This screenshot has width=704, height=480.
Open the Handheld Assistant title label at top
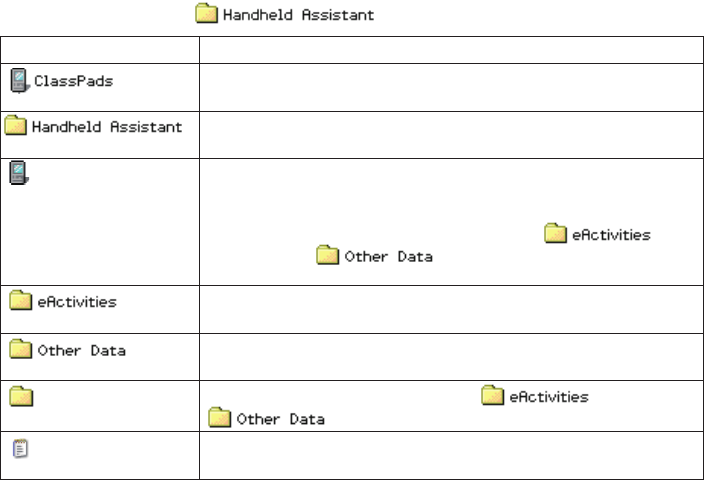(299, 15)
